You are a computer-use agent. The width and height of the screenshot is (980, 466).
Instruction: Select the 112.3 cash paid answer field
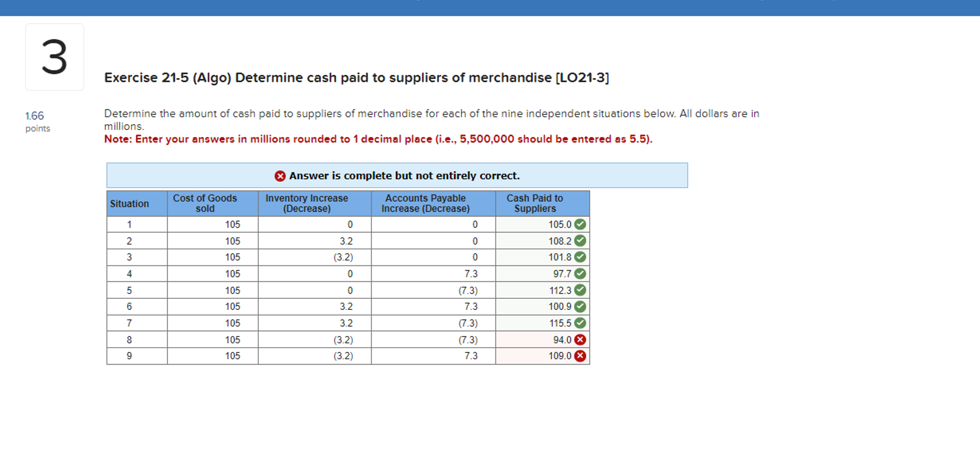tap(542, 290)
